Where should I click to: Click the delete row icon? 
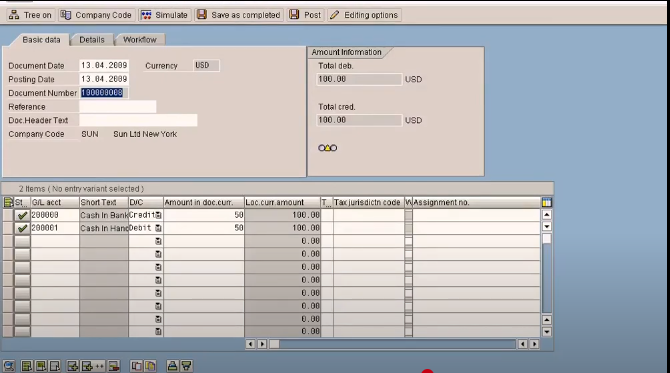point(114,366)
